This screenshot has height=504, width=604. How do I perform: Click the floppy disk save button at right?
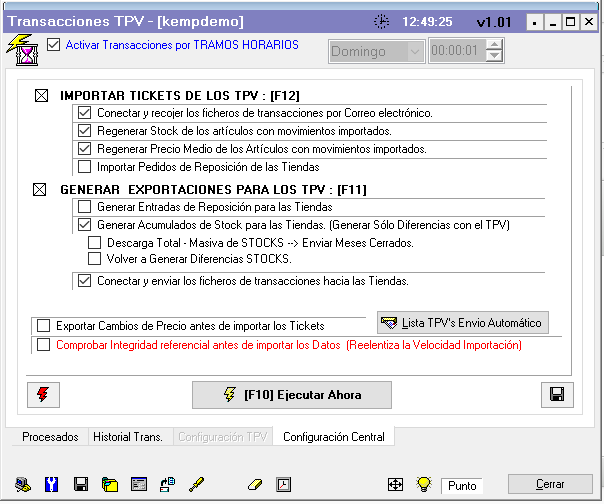557,394
